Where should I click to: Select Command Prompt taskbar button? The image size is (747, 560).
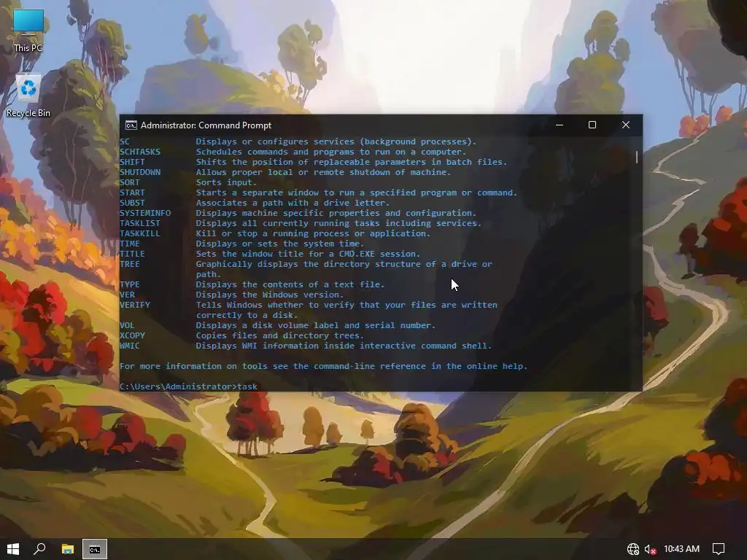click(x=95, y=549)
